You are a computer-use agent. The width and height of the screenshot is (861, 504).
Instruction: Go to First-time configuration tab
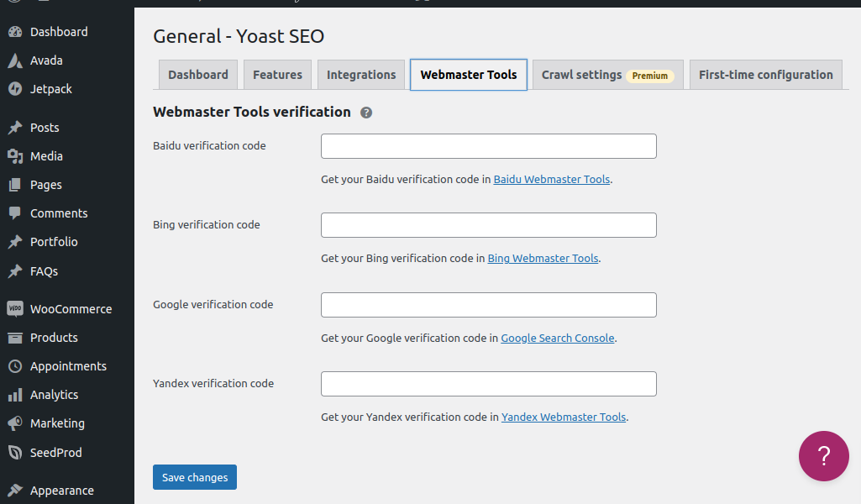[x=765, y=75]
